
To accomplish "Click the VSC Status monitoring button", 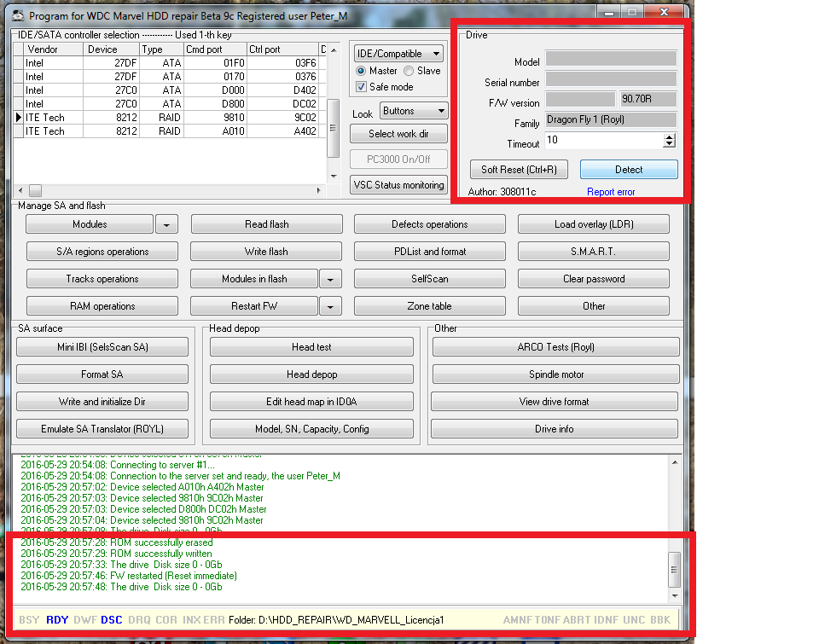I will coord(398,185).
